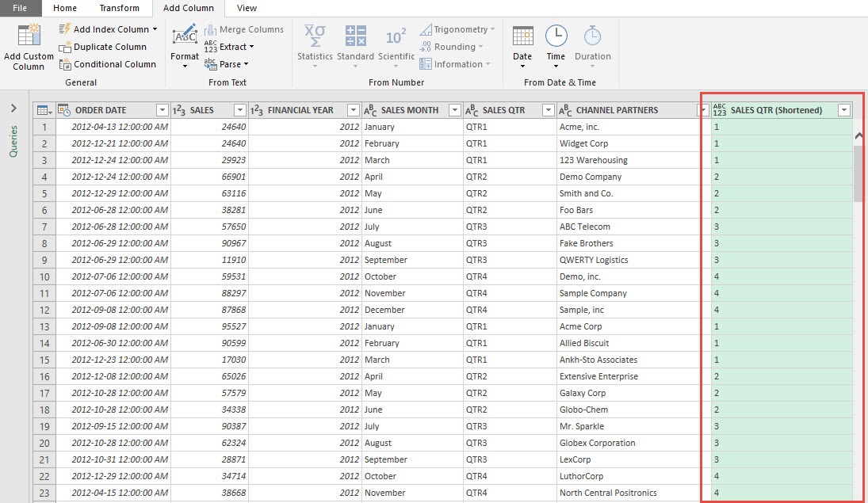Image resolution: width=868 pixels, height=503 pixels.
Task: Click the Duplicate Column icon
Action: point(65,47)
